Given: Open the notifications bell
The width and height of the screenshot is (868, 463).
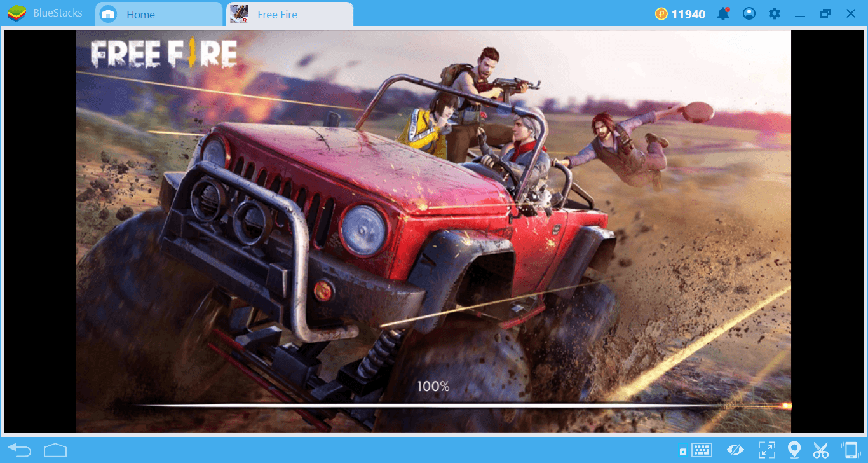Looking at the screenshot, I should [722, 13].
